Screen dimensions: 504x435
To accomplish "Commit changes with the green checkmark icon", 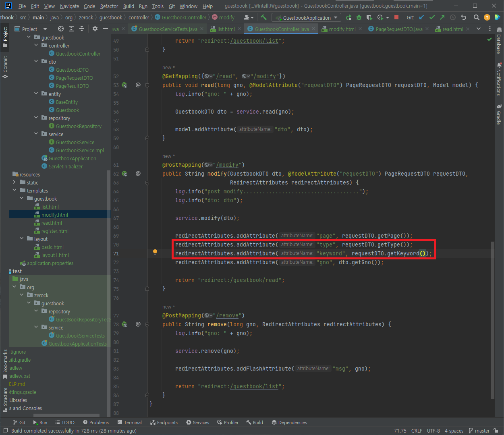I will [x=432, y=17].
